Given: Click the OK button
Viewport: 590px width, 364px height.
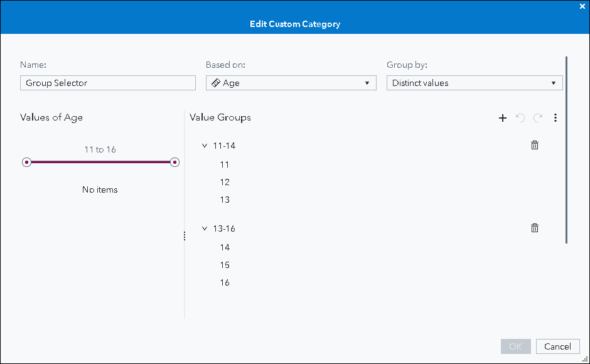Looking at the screenshot, I should 515,346.
